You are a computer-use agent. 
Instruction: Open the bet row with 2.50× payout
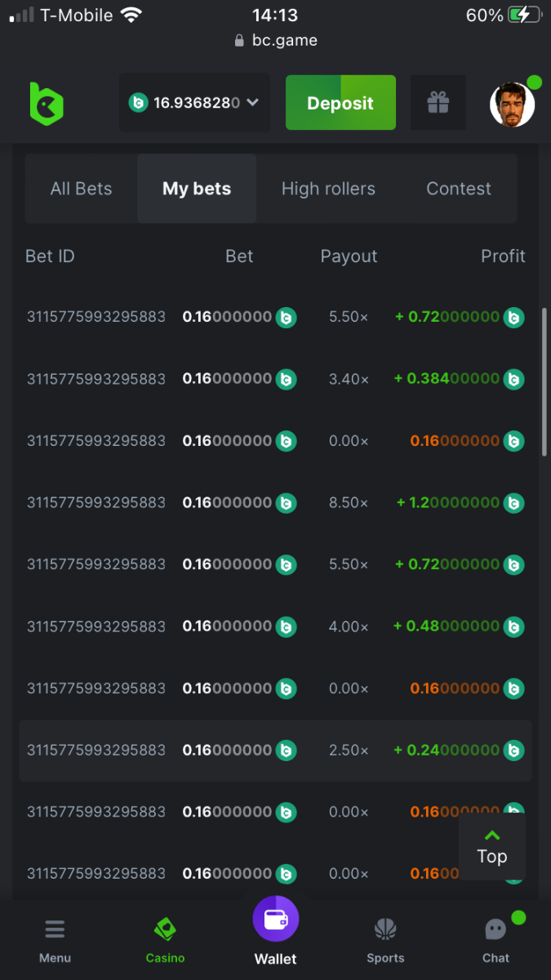275,751
